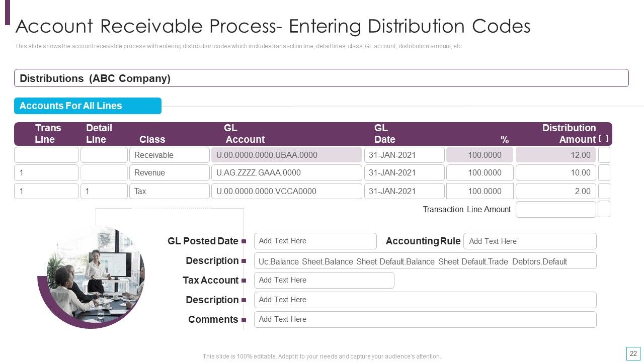Click percent field on Receivable row
Viewport: 644px width, 362px height.
point(480,155)
